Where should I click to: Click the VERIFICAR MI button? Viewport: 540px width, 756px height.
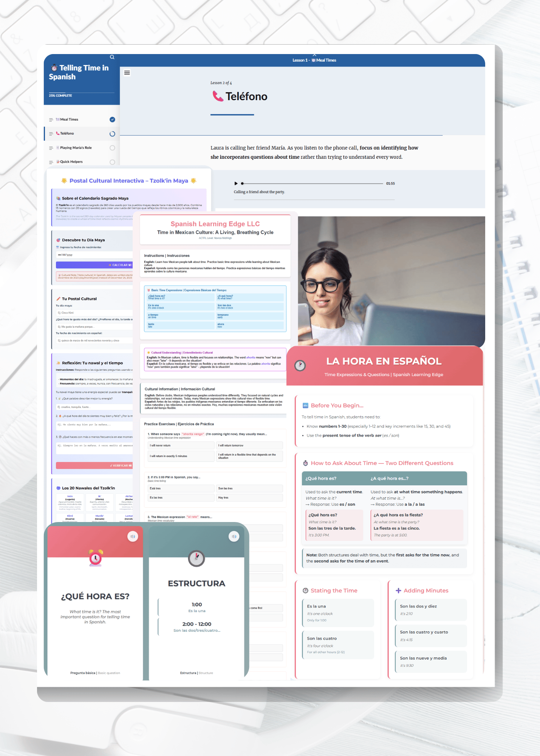[x=94, y=465]
